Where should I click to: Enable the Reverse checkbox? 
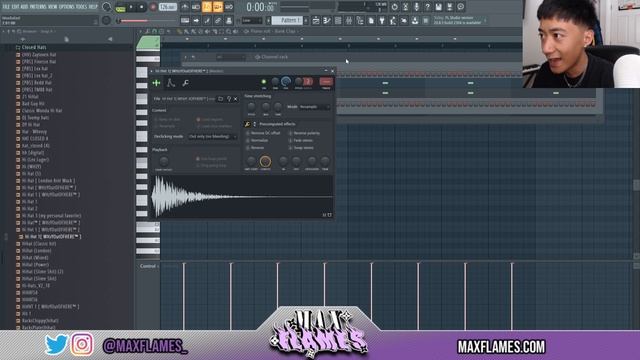[x=248, y=148]
